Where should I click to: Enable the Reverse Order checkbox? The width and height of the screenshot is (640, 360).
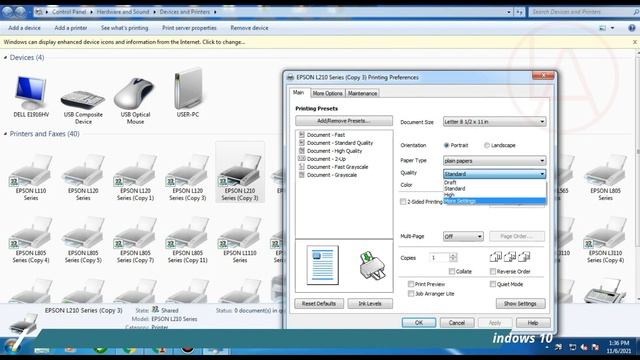493,271
